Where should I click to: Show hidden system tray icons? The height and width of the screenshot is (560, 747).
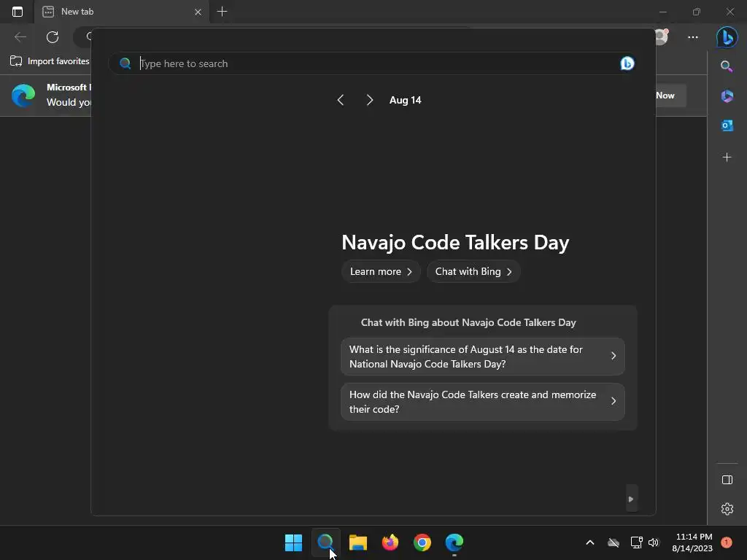589,542
